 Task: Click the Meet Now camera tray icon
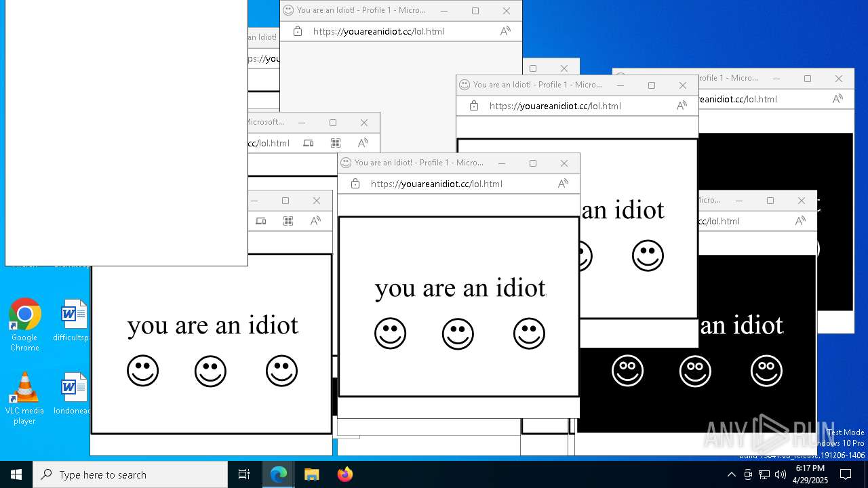748,474
